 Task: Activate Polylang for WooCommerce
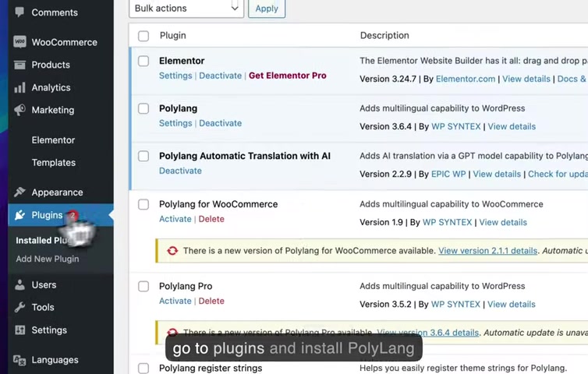coord(175,219)
